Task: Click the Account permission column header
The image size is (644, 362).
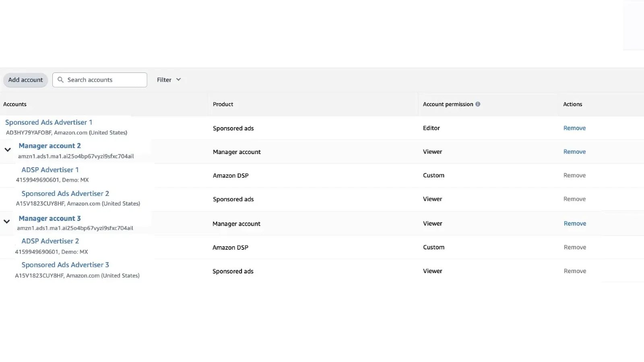Action: click(448, 104)
